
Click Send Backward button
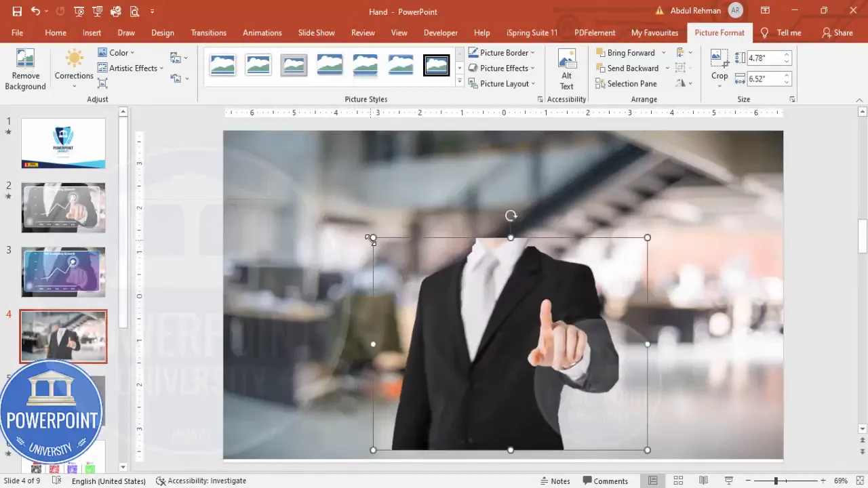click(627, 68)
